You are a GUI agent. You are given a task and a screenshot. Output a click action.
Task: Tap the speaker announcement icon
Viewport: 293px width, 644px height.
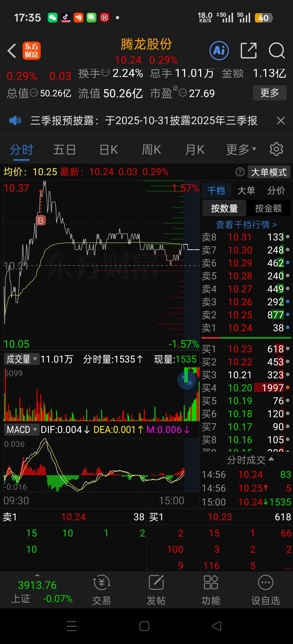[15, 120]
